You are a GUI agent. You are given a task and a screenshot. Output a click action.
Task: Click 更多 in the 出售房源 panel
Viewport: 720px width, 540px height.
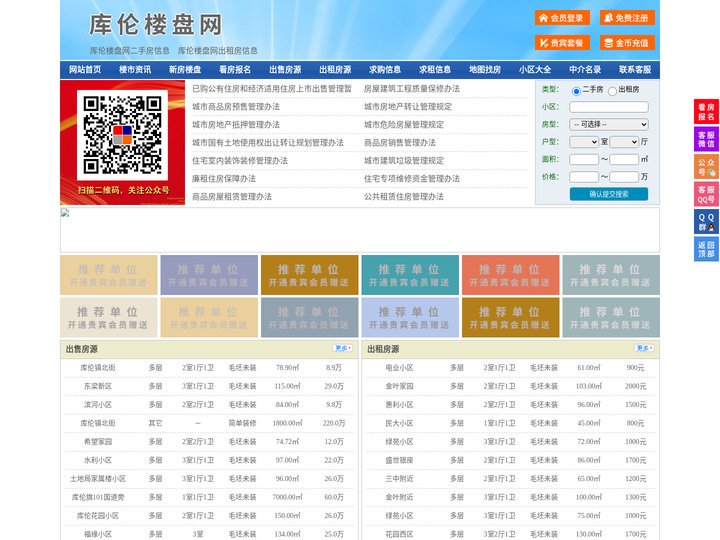343,349
